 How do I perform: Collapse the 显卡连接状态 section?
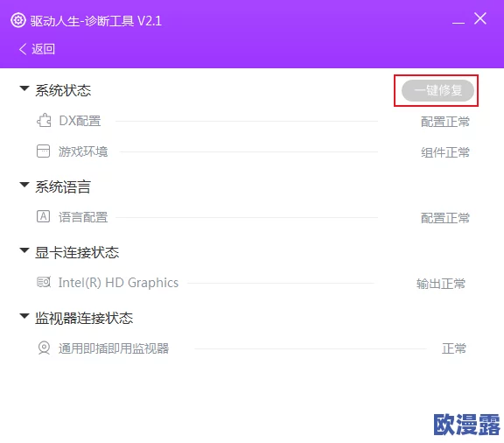pos(24,250)
